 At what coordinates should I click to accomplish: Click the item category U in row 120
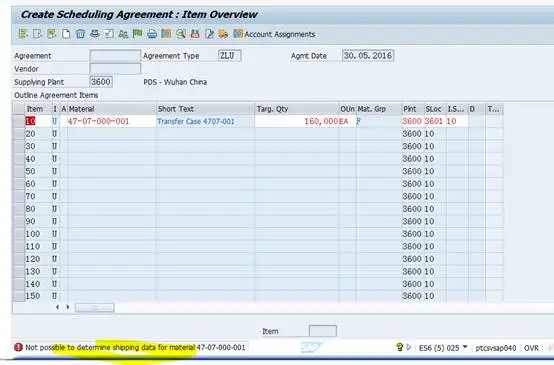[x=54, y=259]
